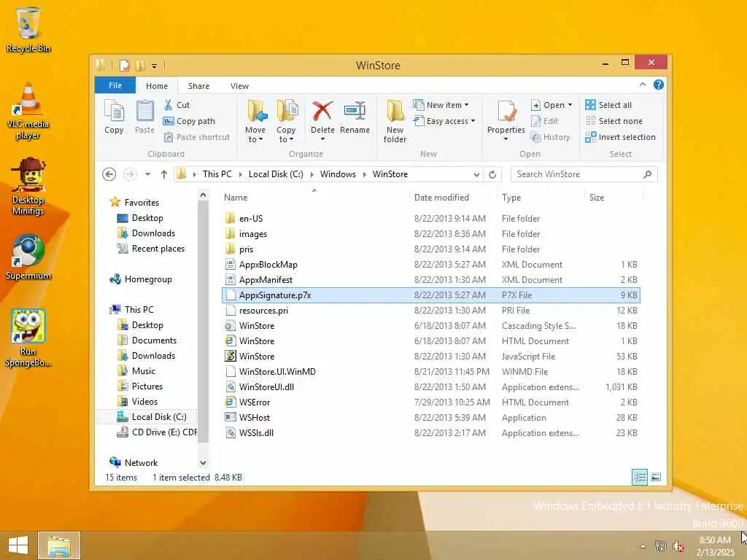Image resolution: width=747 pixels, height=560 pixels.
Task: Open the File menu tab
Action: 115,85
